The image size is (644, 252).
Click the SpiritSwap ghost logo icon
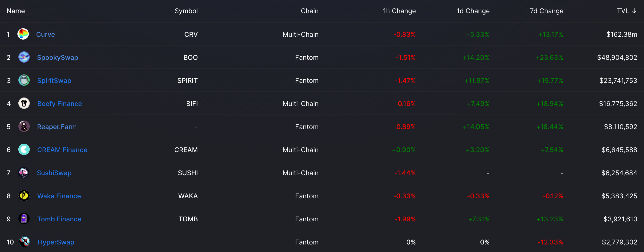pyautogui.click(x=24, y=80)
